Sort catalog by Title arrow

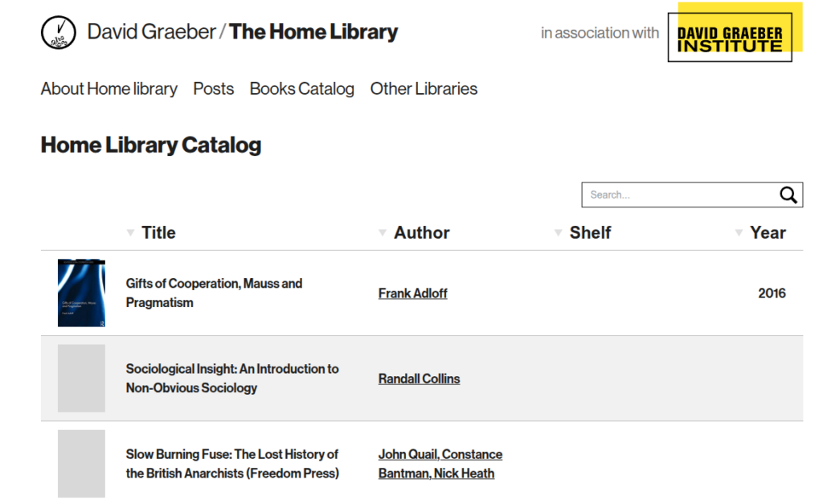[x=130, y=232]
